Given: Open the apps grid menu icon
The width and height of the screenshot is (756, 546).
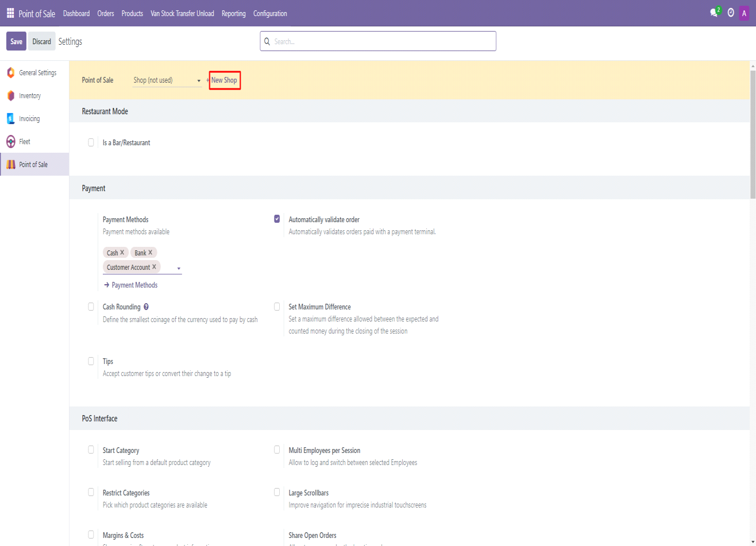Looking at the screenshot, I should 10,13.
